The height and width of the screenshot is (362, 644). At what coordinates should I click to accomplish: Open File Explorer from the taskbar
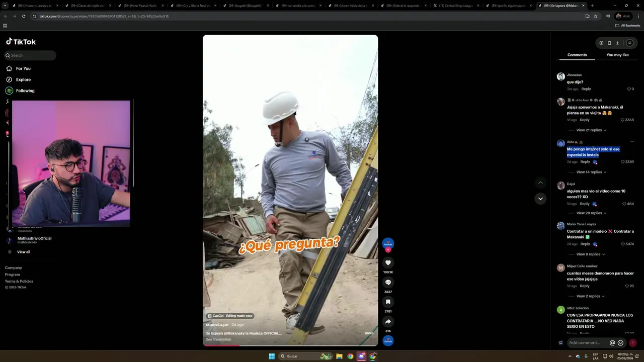tap(340, 356)
